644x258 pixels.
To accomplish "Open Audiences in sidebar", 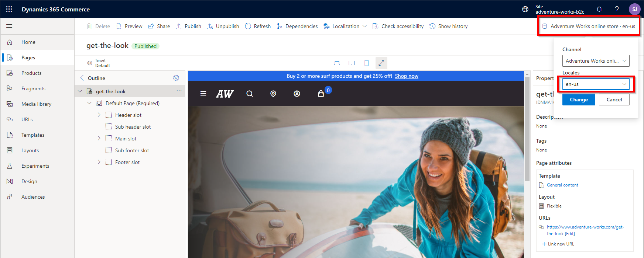I will [37, 197].
